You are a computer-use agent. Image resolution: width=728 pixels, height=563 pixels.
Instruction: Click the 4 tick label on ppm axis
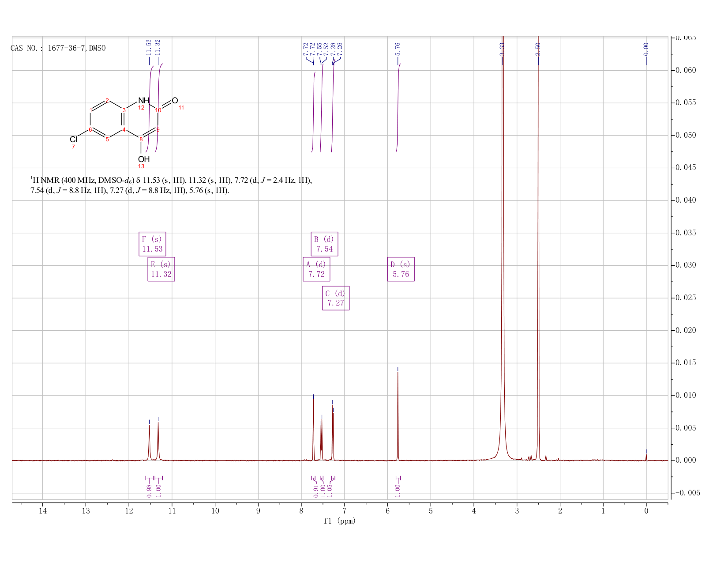[x=474, y=511]
